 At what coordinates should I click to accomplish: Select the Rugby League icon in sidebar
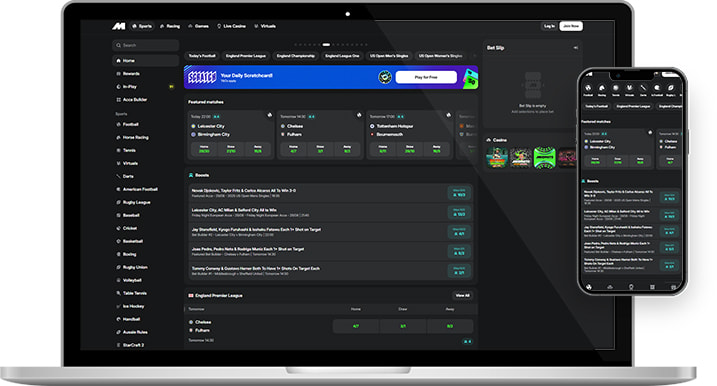point(118,202)
